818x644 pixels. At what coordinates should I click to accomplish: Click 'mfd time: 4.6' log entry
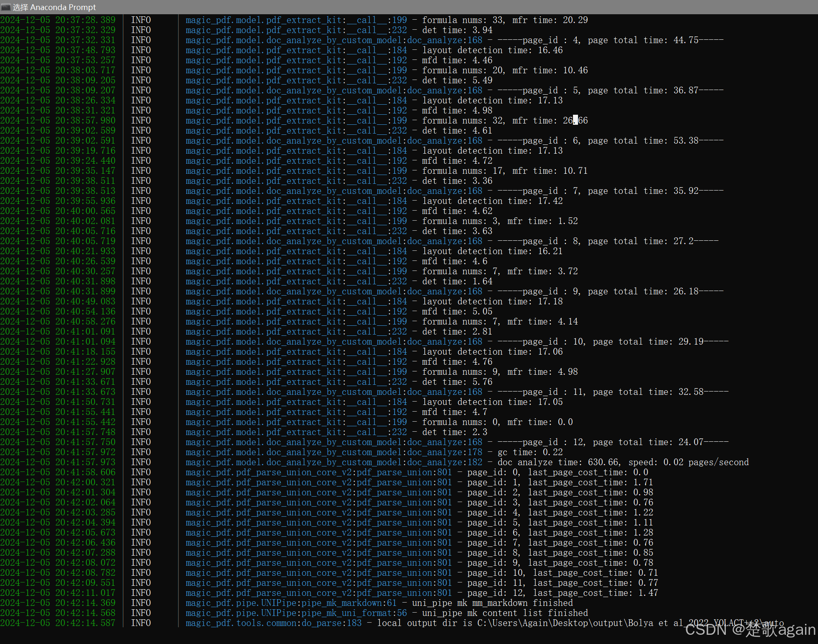pyautogui.click(x=455, y=261)
